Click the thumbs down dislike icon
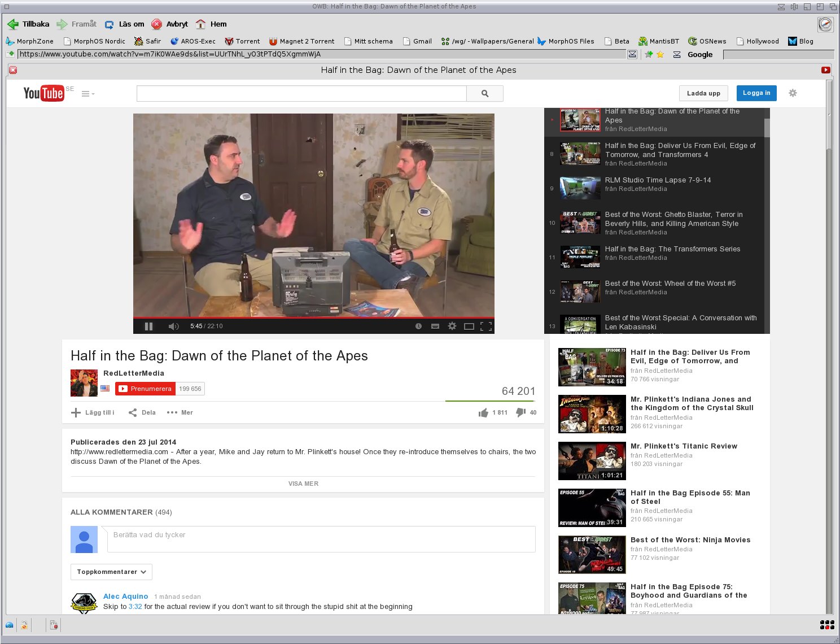 pyautogui.click(x=521, y=413)
